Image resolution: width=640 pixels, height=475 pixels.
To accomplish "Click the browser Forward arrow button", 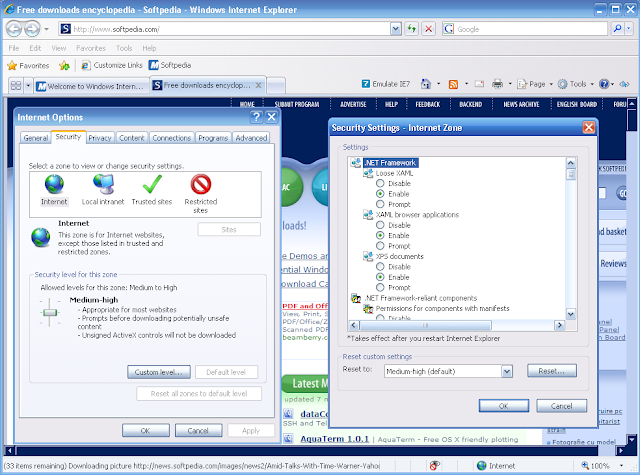I will pyautogui.click(x=32, y=29).
